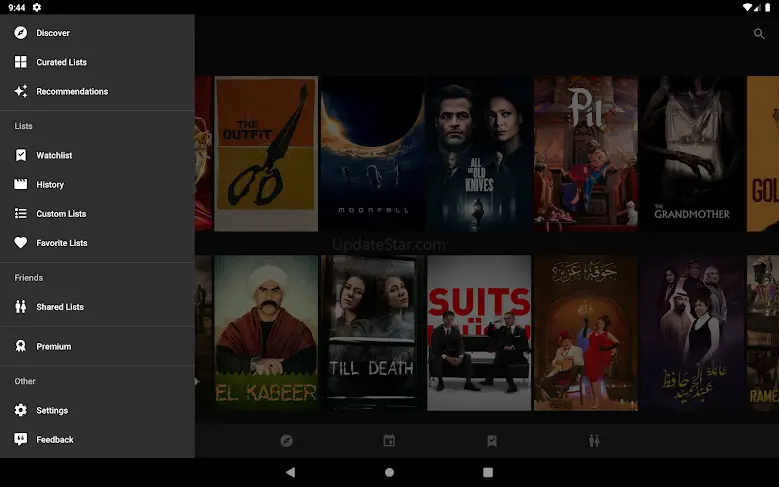The image size is (779, 487).
Task: Open the Watchlist bookmark icon
Action: 20,155
